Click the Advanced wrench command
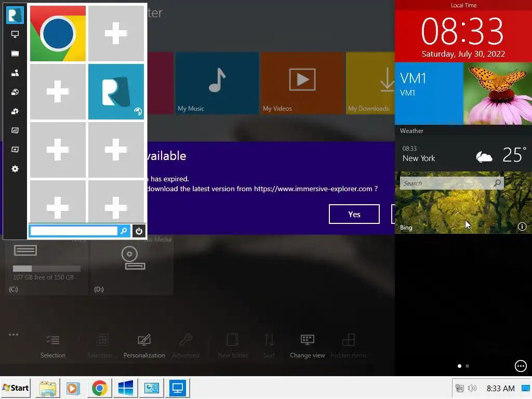The image size is (532, 399). coord(185,346)
